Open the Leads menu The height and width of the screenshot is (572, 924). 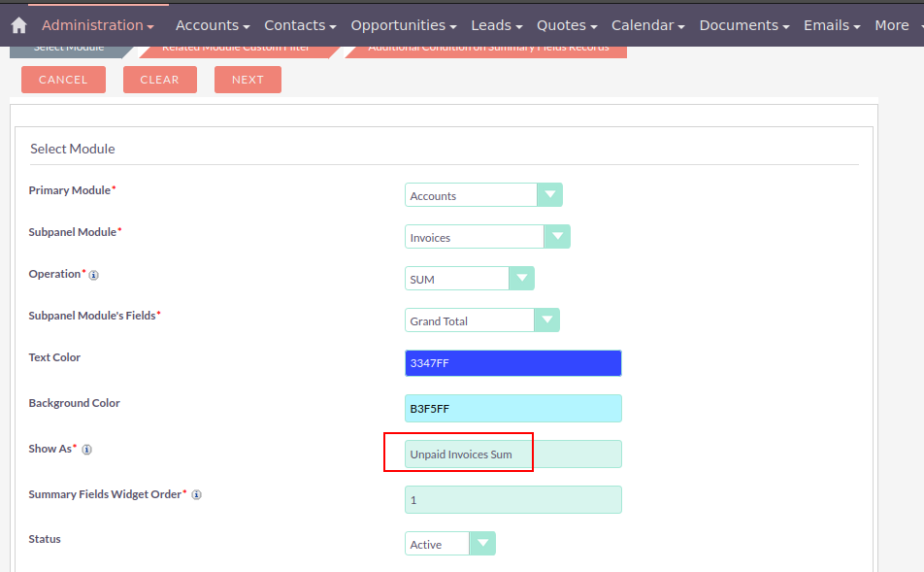pos(497,25)
